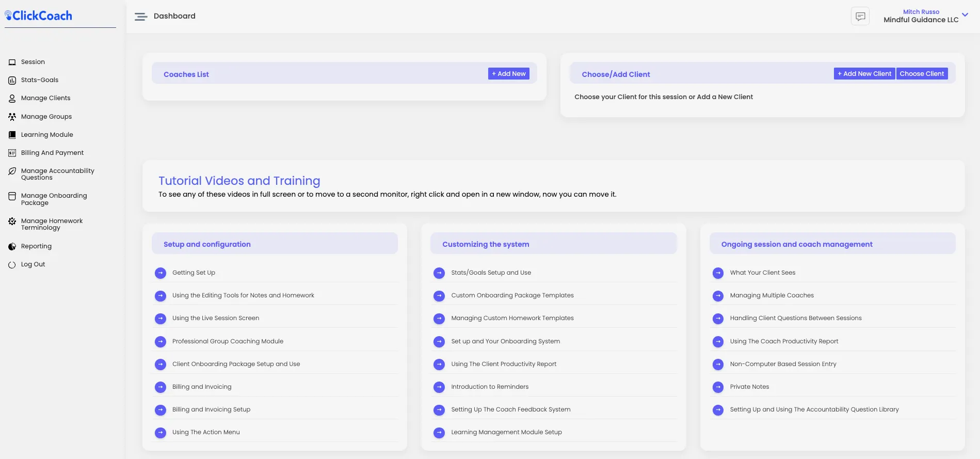This screenshot has height=459, width=980.
Task: Select Log Out in the sidebar
Action: 33,264
